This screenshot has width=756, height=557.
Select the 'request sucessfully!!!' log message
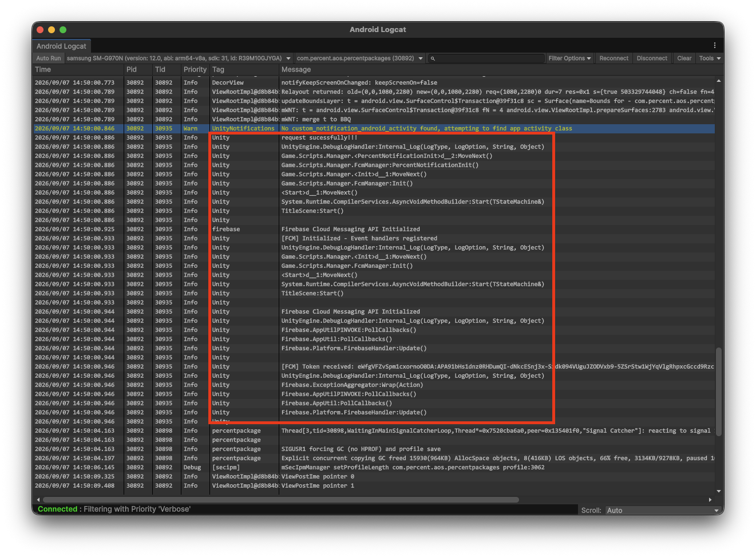pos(319,137)
